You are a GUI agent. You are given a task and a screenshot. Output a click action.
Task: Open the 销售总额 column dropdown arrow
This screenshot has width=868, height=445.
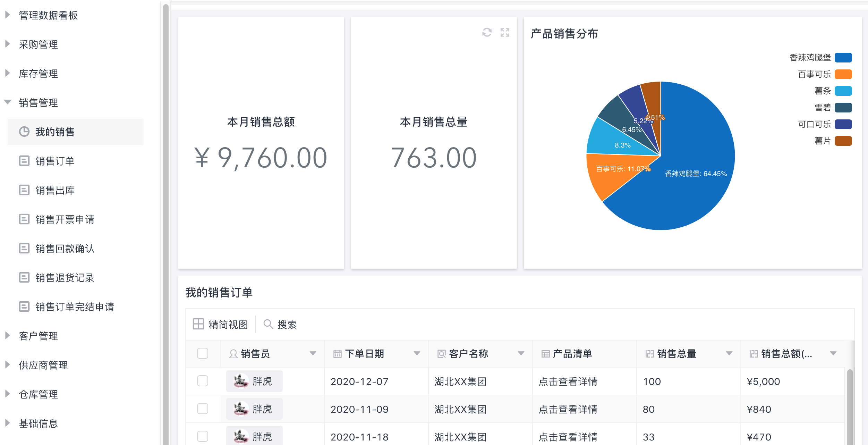pos(833,354)
